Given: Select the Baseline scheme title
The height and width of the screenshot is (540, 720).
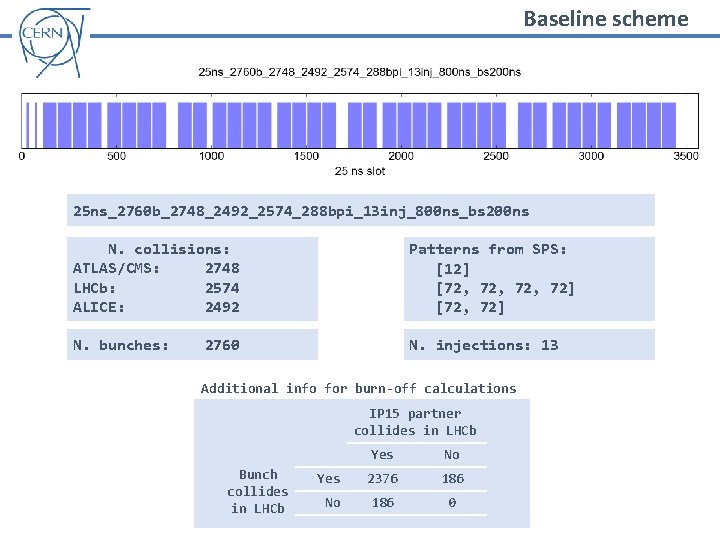Looking at the screenshot, I should pos(606,19).
